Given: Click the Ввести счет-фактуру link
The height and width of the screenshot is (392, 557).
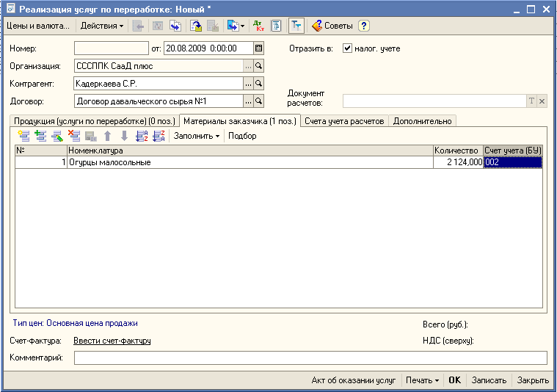Looking at the screenshot, I should coord(112,341).
